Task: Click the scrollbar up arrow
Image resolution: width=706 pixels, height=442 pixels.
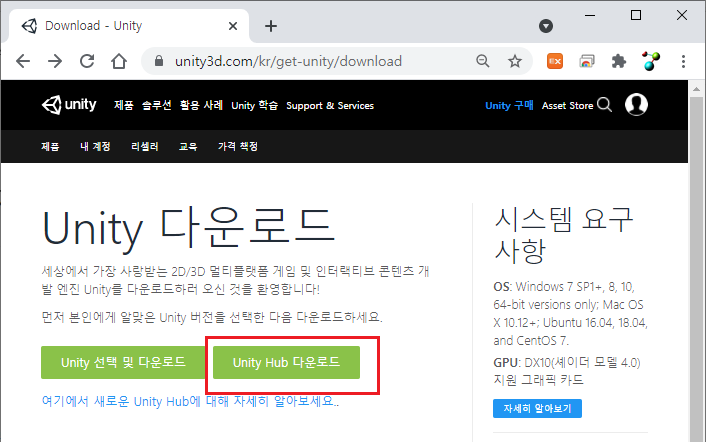Action: 697,88
